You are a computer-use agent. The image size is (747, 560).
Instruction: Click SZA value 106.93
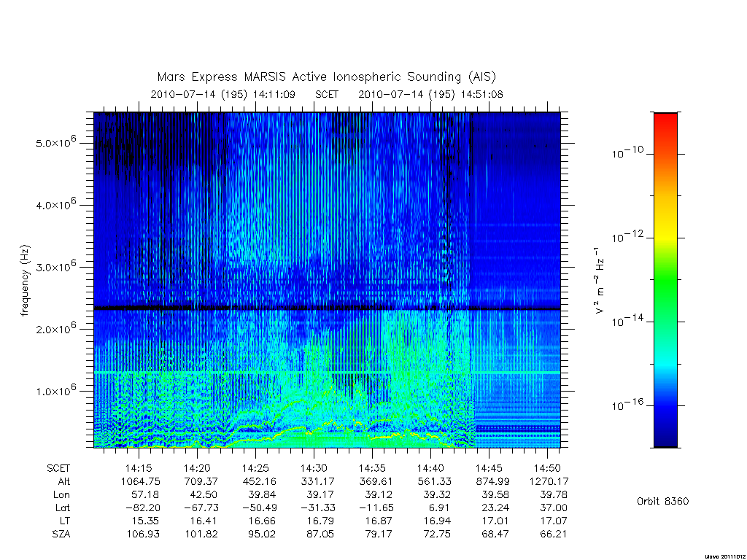click(143, 534)
